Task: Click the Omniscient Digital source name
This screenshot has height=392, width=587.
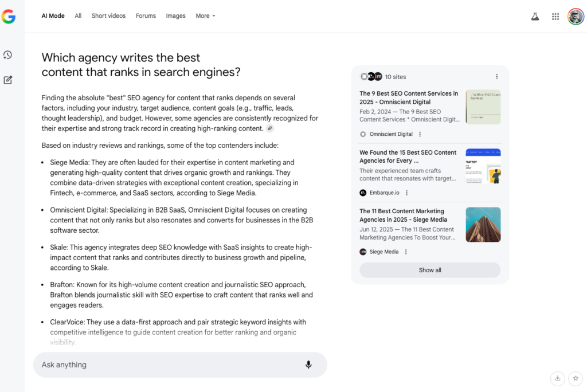Action: (391, 134)
